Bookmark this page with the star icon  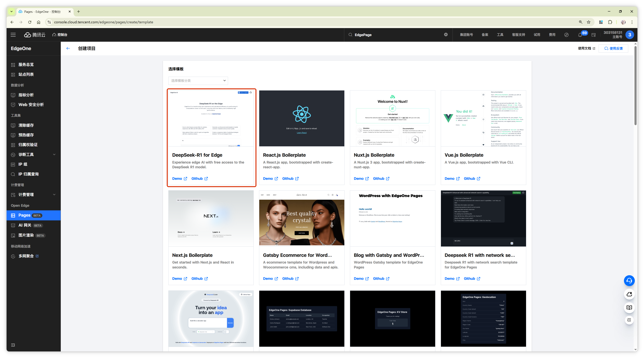(x=588, y=22)
